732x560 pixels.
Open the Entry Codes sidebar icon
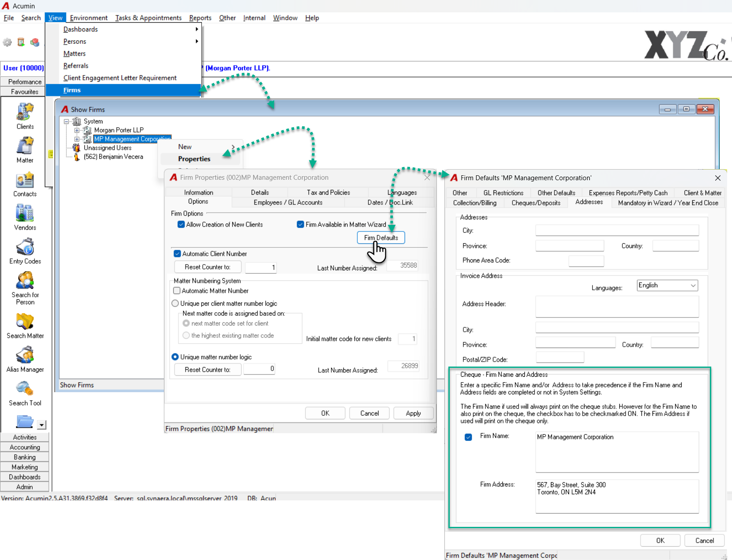pyautogui.click(x=25, y=246)
